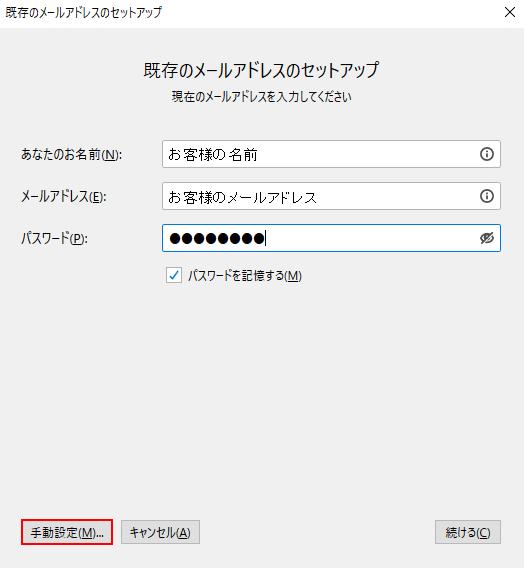Click the window title bar text
The image size is (524, 568).
(x=84, y=12)
